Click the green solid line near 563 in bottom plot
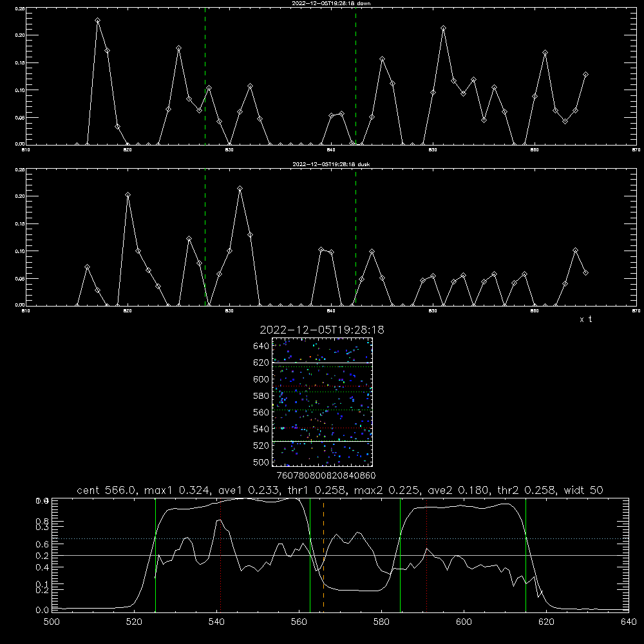644x644 pixels. tap(310, 554)
